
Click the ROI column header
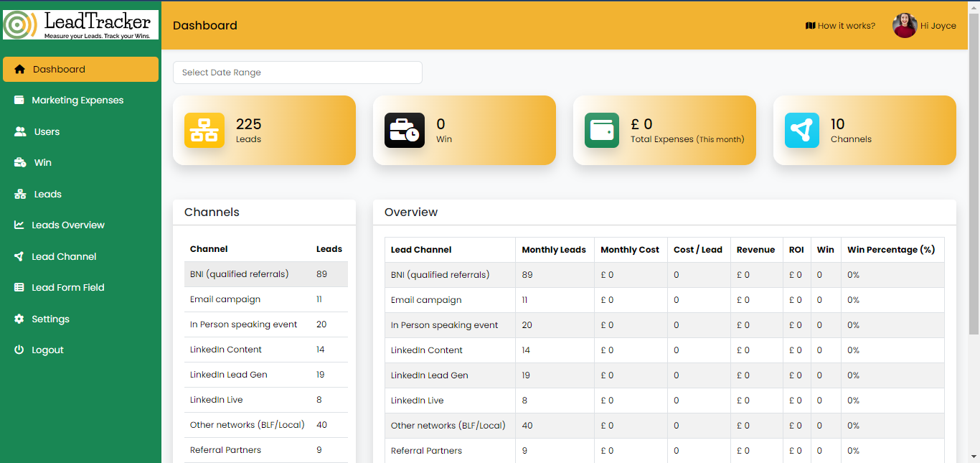[796, 250]
